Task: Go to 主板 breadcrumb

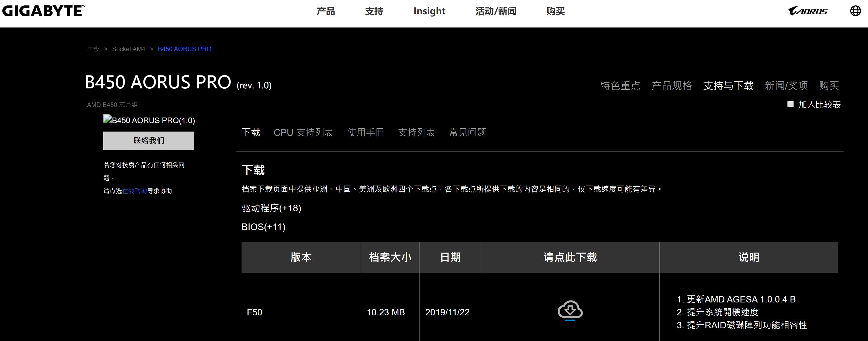Action: 93,49
